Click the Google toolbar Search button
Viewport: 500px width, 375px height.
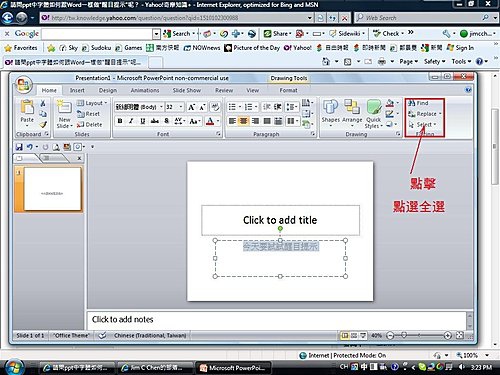(x=179, y=34)
